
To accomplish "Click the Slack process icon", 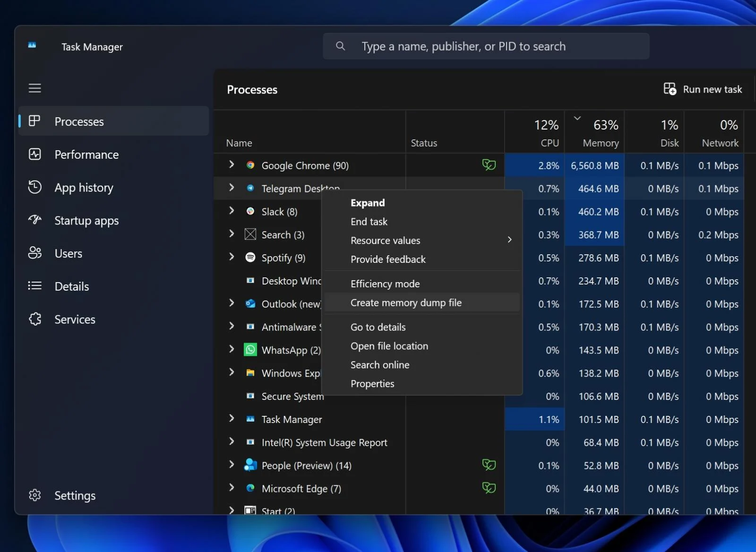I will click(x=250, y=211).
